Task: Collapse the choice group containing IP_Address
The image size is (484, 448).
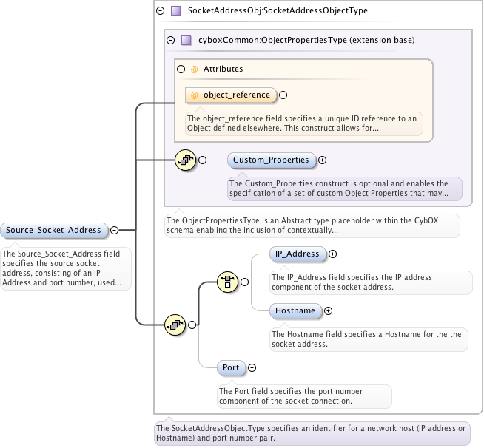Action: [x=244, y=282]
